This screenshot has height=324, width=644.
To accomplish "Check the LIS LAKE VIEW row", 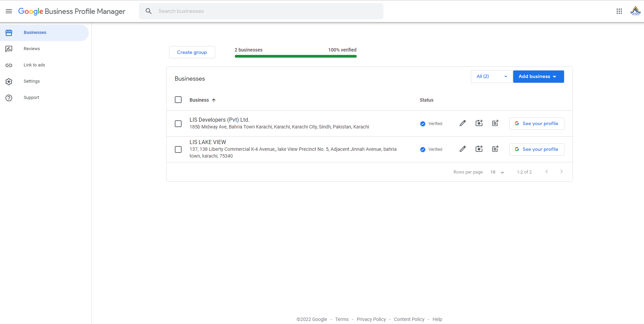I will (x=178, y=149).
